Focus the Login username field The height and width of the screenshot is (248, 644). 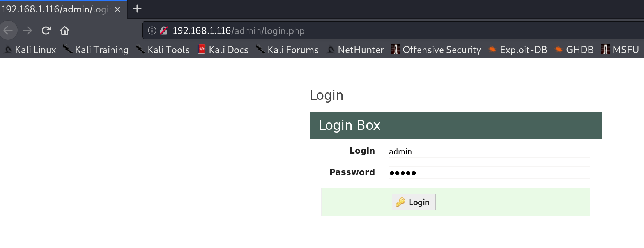pos(489,152)
